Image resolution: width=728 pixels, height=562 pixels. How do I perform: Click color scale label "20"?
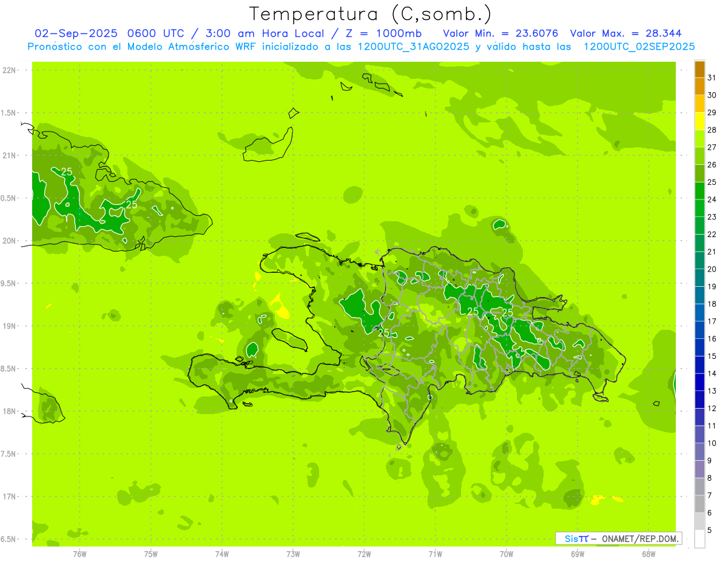(x=712, y=269)
